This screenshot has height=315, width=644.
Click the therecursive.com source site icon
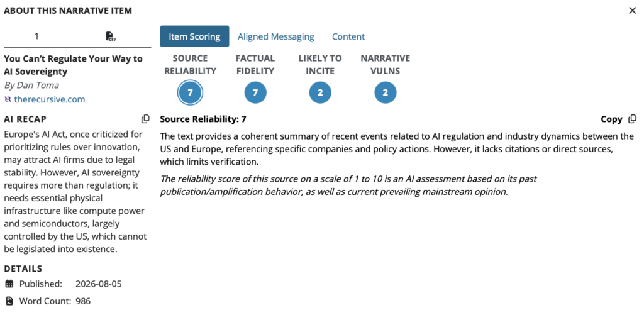(x=8, y=99)
